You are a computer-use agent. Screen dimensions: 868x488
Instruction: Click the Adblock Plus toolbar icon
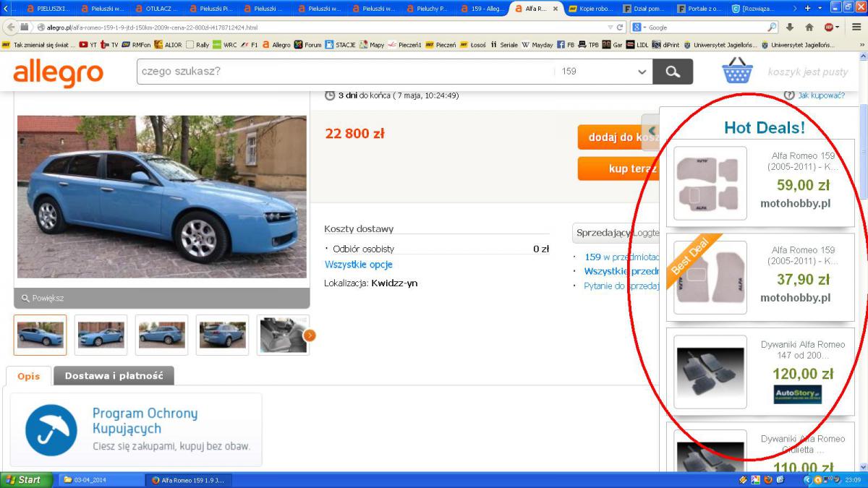click(830, 27)
